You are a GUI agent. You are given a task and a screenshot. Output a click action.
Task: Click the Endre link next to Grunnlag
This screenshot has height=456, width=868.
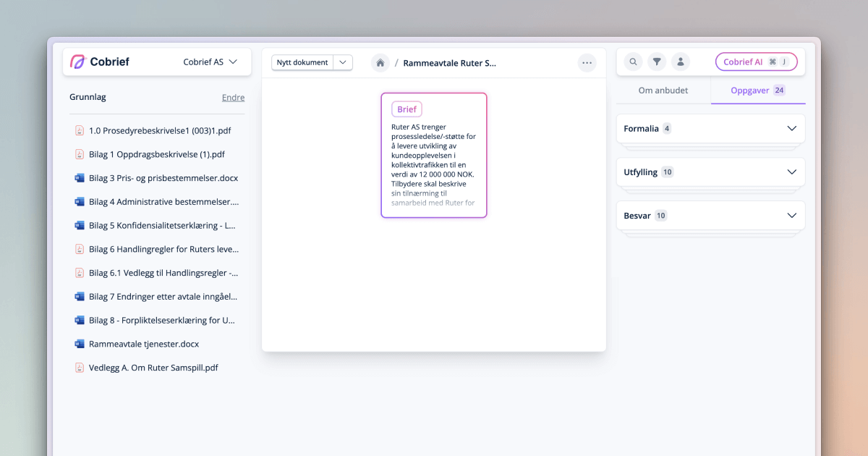tap(233, 98)
